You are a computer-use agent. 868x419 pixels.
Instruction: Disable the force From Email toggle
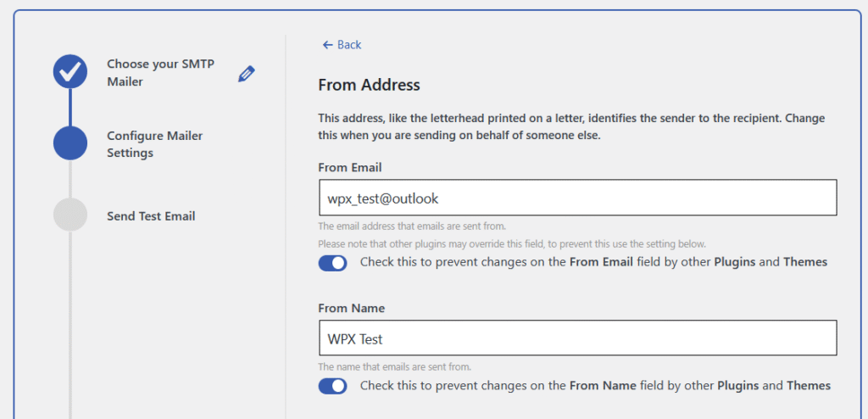pos(332,263)
